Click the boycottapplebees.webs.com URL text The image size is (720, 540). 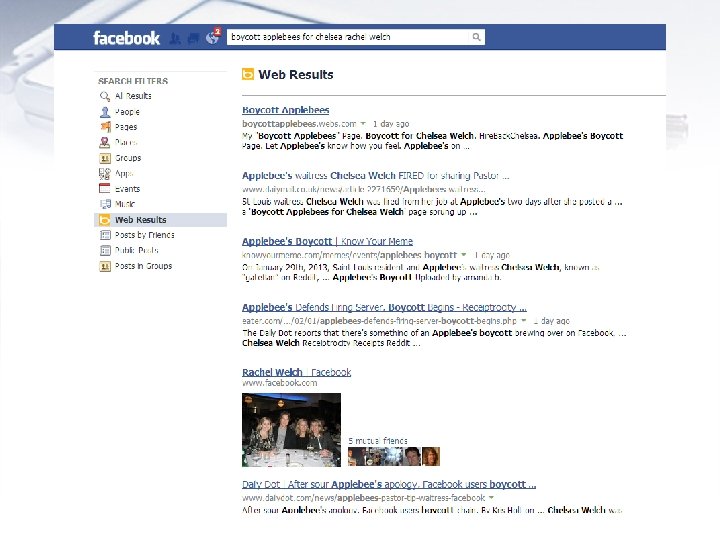[x=299, y=124]
